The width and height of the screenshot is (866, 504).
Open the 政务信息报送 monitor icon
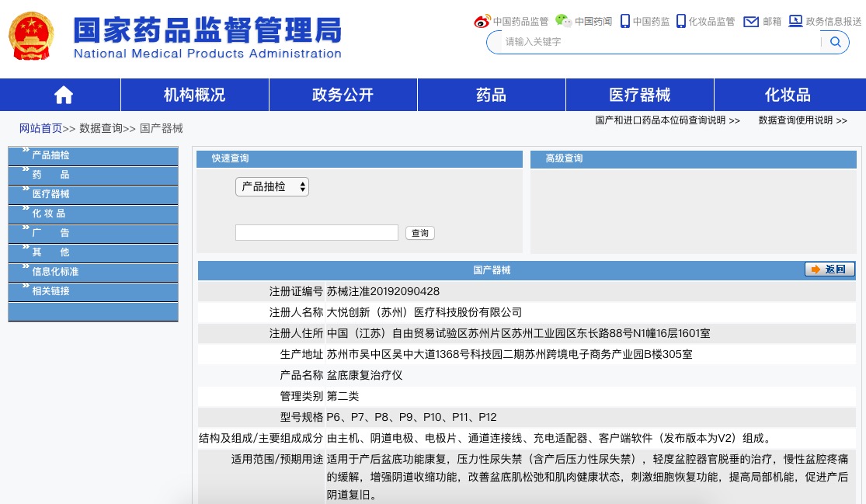[x=795, y=21]
